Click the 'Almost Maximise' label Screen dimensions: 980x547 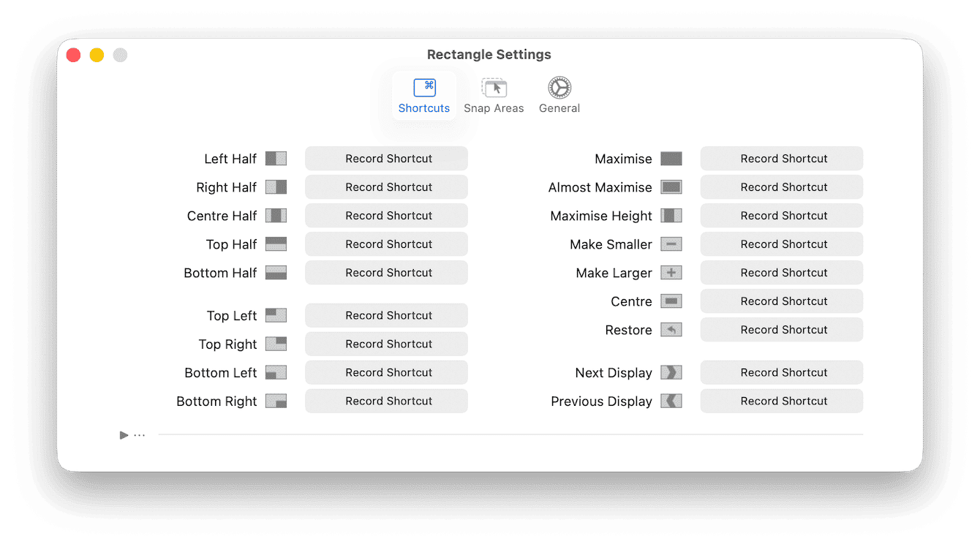600,187
